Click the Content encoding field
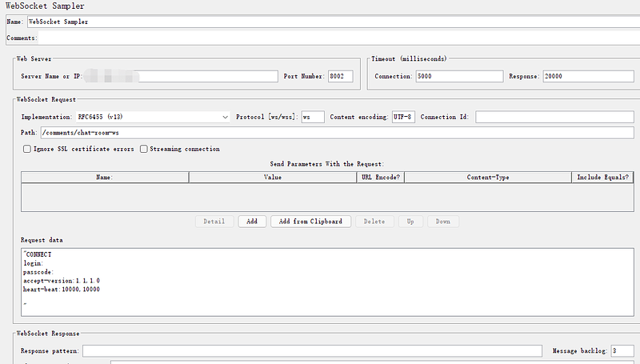 click(403, 117)
